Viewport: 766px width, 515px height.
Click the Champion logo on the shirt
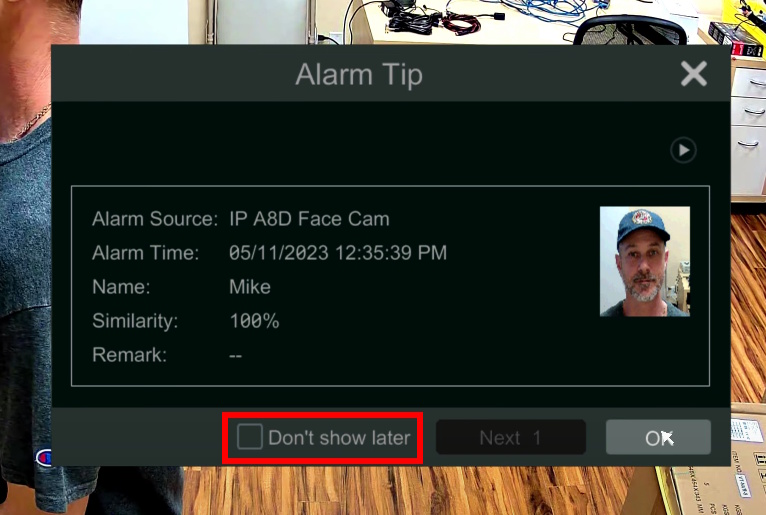click(43, 457)
